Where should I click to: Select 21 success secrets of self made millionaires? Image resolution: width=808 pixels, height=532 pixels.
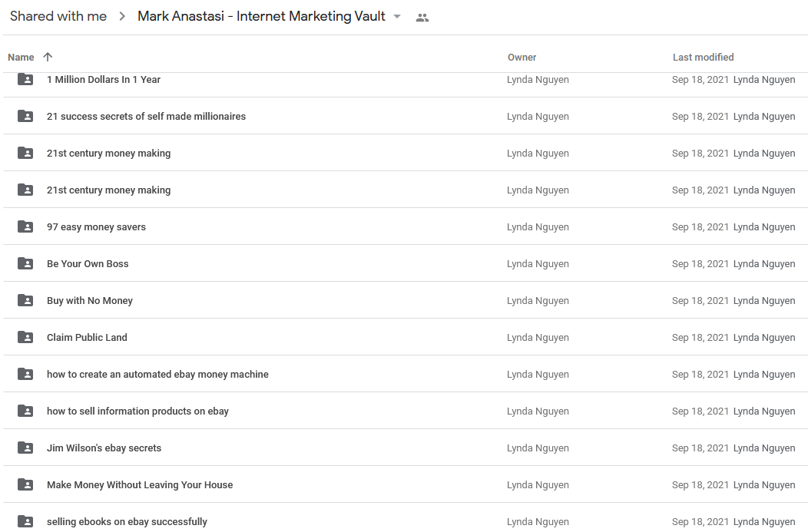(x=147, y=117)
